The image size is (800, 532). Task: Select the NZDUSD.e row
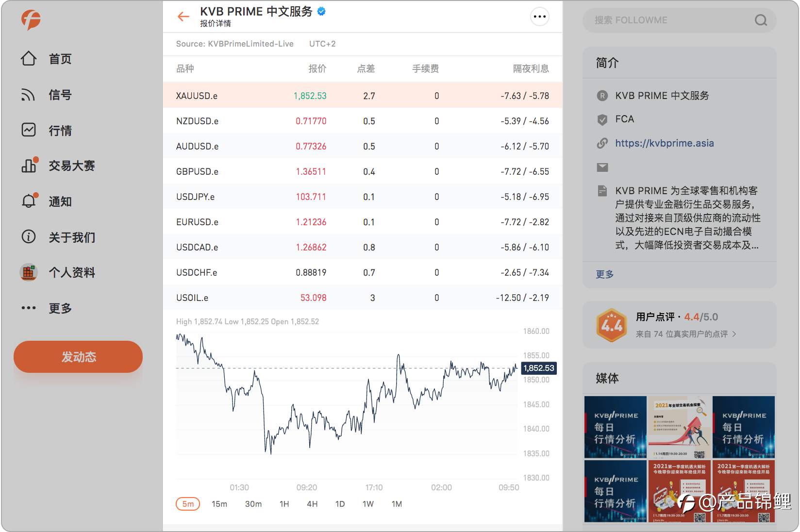(362, 120)
